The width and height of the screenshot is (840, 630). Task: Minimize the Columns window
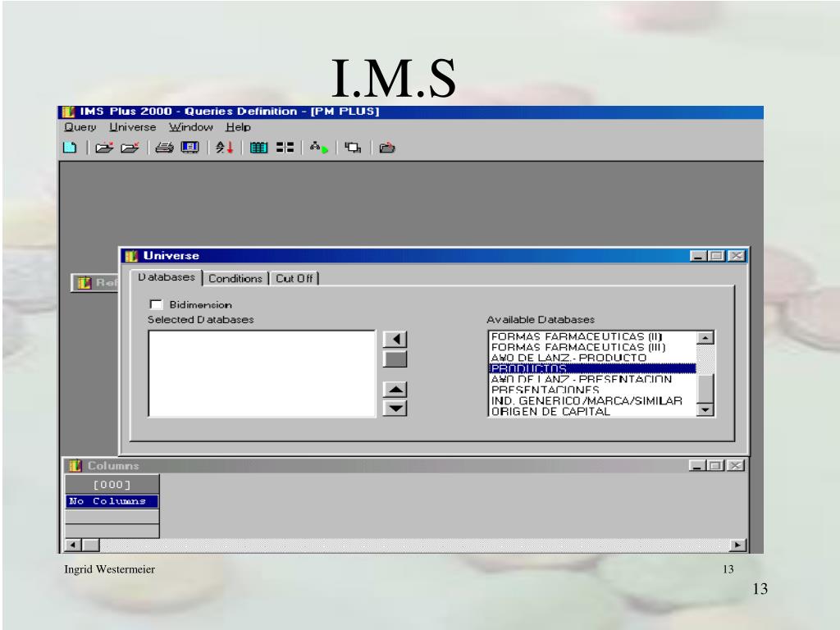[696, 466]
